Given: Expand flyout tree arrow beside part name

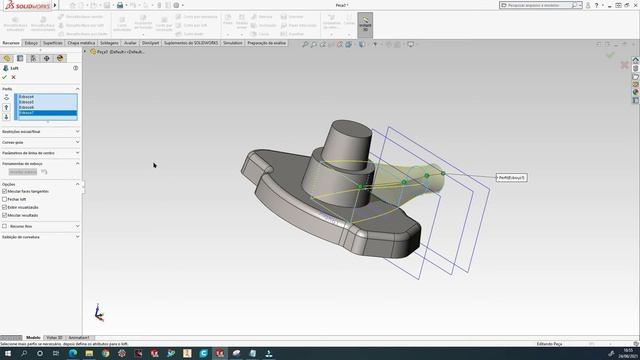Looking at the screenshot, I should coord(85,51).
